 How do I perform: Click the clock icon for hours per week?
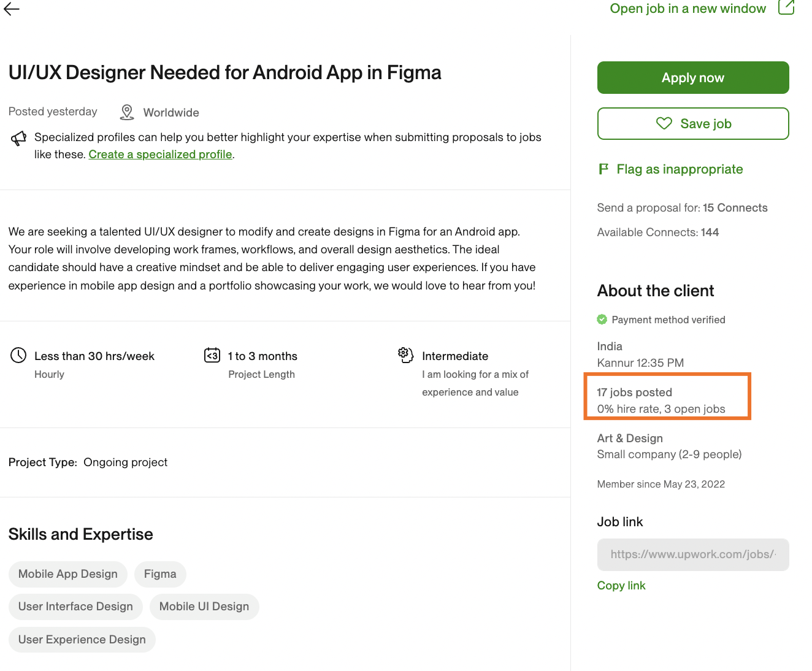18,355
